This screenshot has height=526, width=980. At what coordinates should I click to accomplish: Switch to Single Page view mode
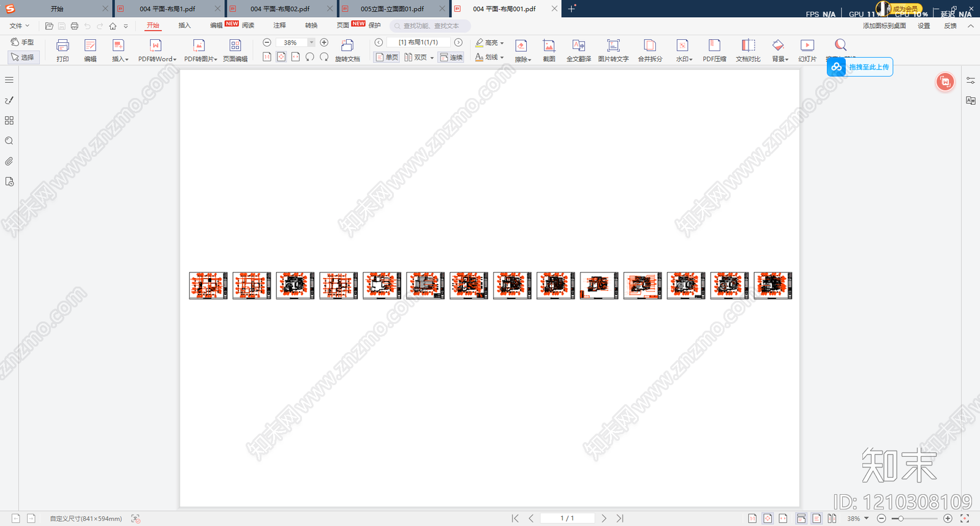(387, 58)
